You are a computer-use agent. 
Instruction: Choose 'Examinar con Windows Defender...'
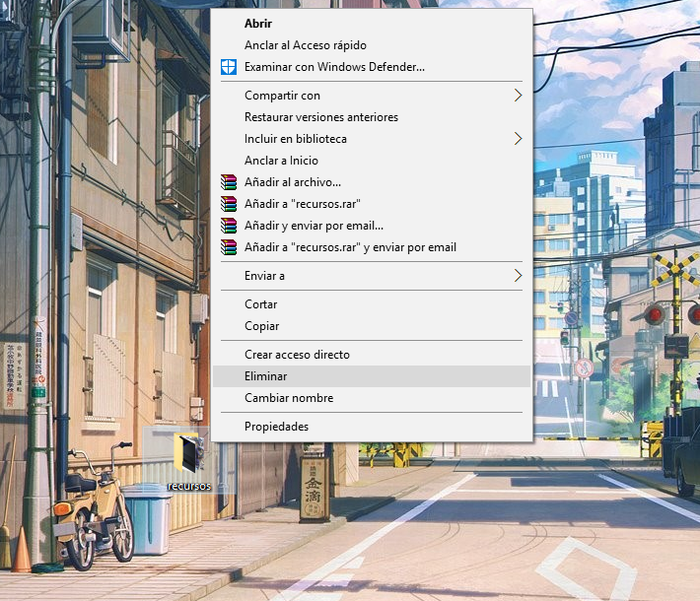click(x=372, y=67)
